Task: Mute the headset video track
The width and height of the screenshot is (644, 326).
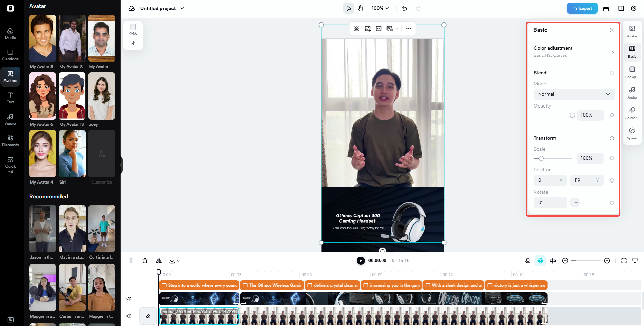Action: [x=129, y=299]
